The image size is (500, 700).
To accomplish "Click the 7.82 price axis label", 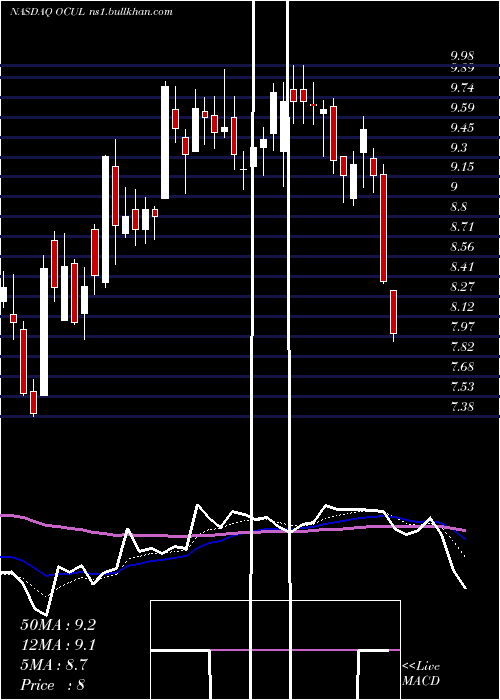I will click(x=462, y=347).
